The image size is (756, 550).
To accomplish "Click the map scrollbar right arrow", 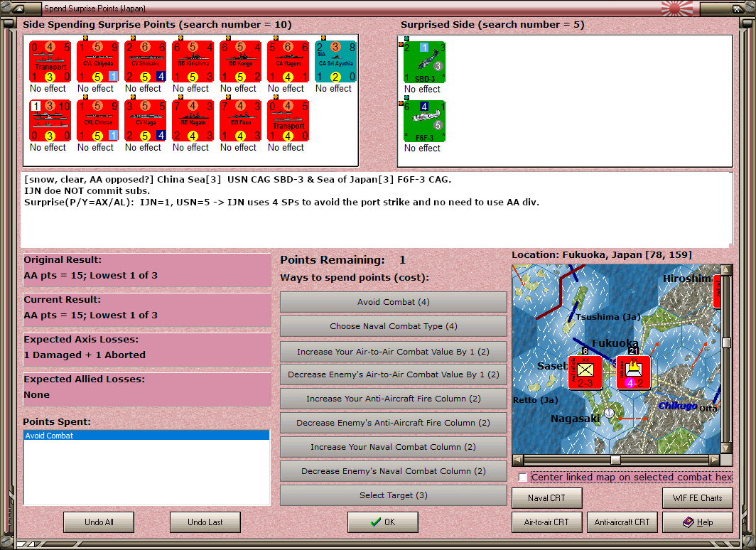I will (715, 460).
